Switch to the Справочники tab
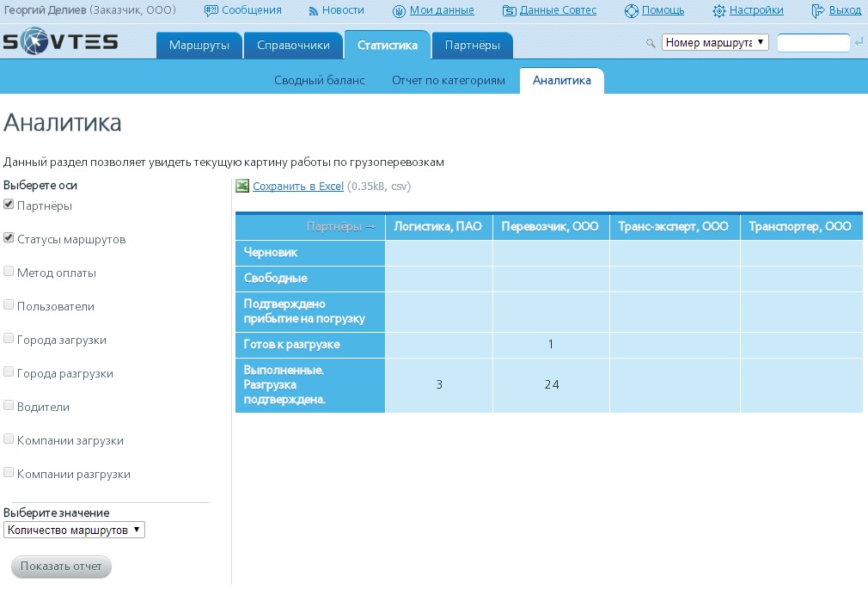Screen dimensions: 868x589 point(293,46)
